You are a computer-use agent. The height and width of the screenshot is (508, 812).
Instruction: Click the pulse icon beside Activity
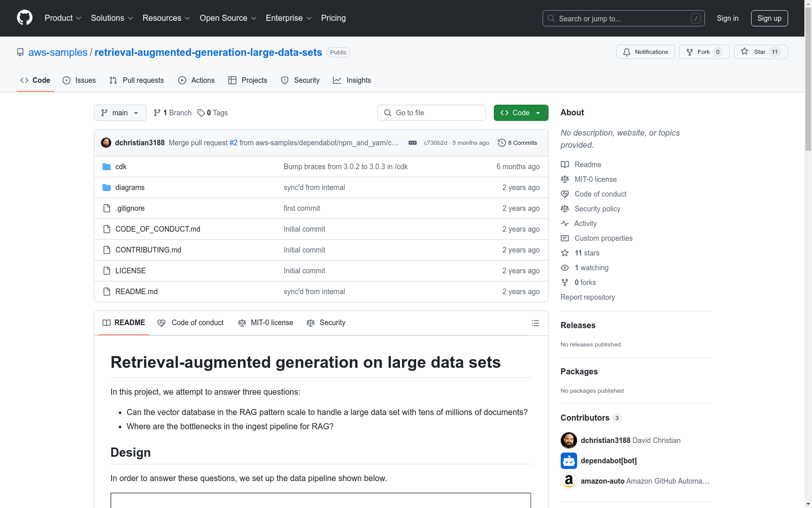click(565, 224)
